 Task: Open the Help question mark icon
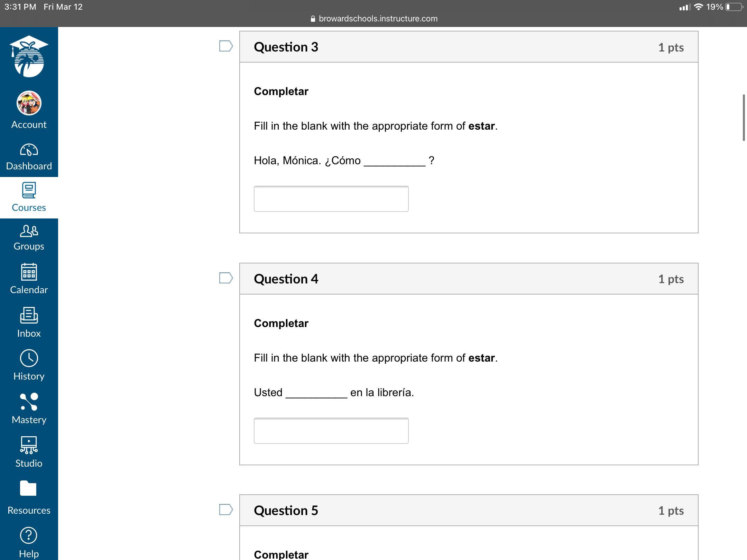pos(29,535)
